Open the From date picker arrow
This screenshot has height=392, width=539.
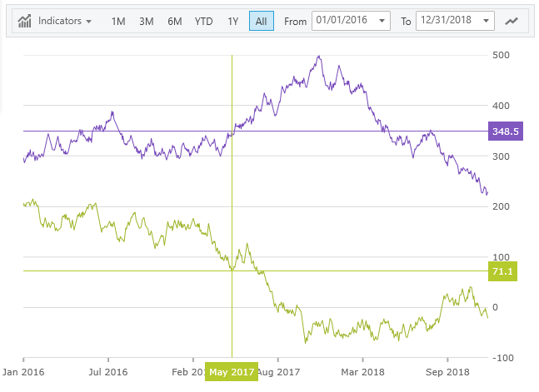[382, 21]
